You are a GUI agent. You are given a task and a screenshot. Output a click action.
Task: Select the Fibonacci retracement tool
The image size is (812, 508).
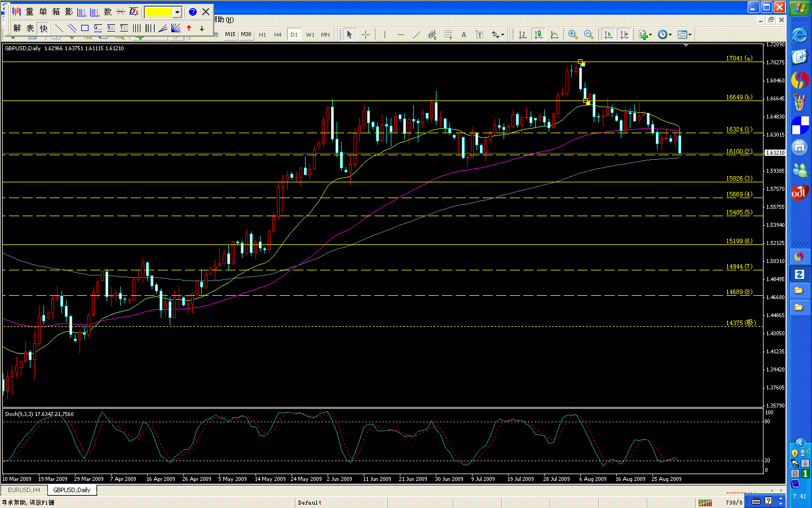pos(448,34)
